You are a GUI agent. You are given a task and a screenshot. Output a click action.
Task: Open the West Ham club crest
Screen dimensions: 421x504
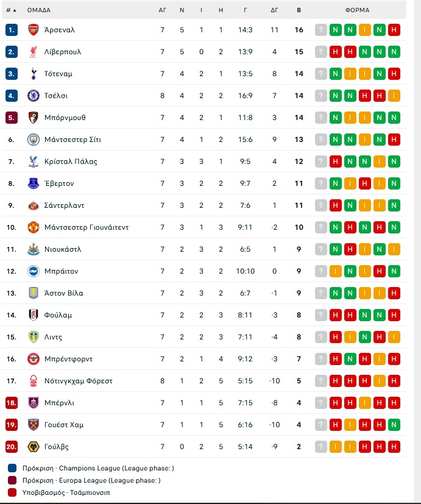34,425
